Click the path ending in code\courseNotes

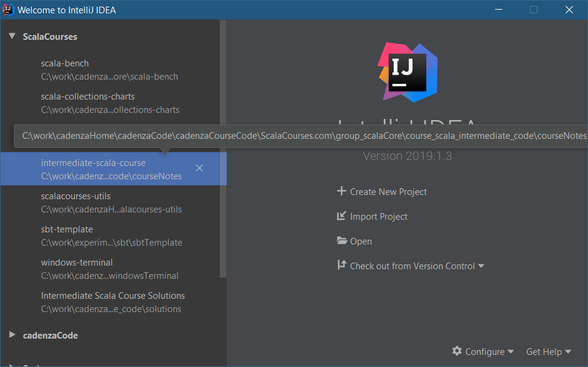pyautogui.click(x=111, y=176)
